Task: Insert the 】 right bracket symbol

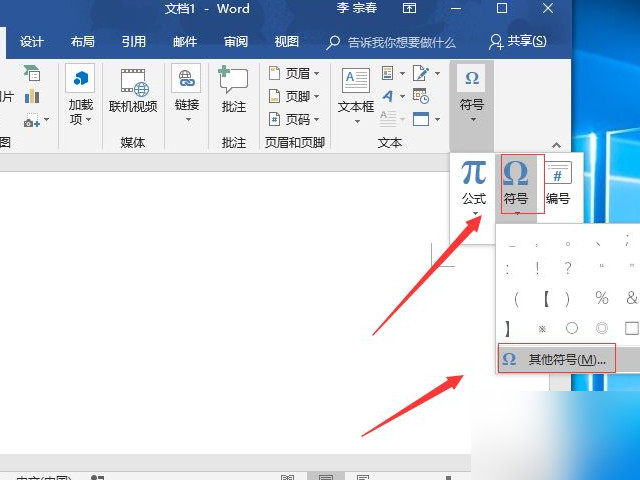Action: tap(507, 328)
